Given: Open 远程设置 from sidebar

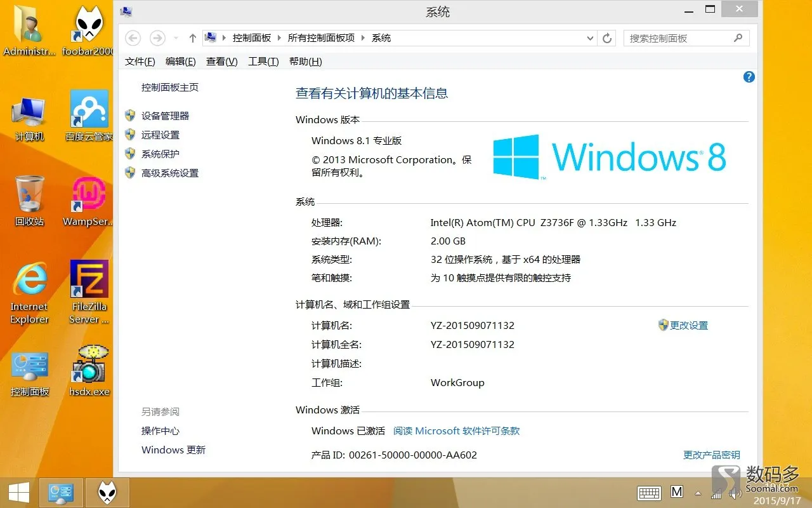Looking at the screenshot, I should pyautogui.click(x=160, y=135).
